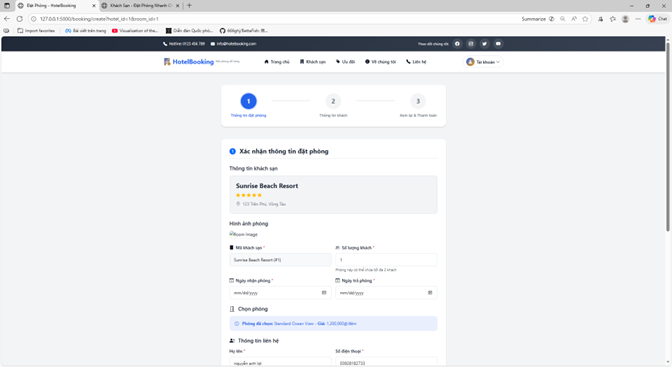Open the check-out date calendar picker icon
The height and width of the screenshot is (367, 672).
pyautogui.click(x=430, y=293)
